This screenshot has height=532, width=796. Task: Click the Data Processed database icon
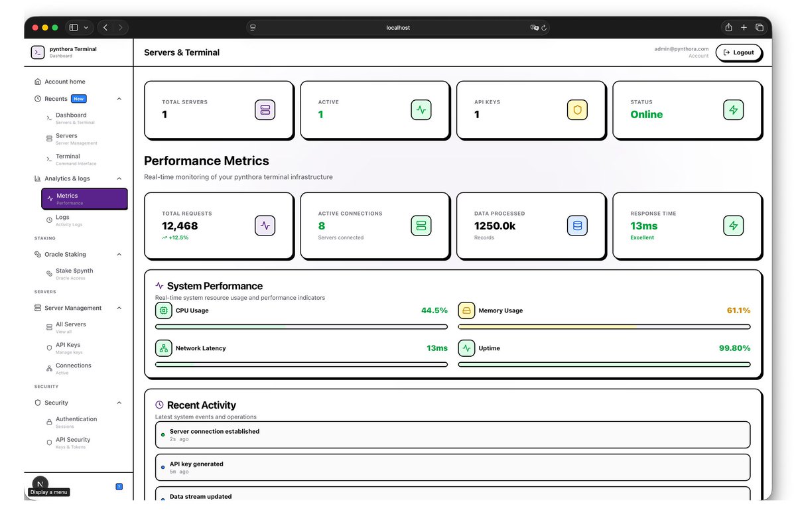577,226
